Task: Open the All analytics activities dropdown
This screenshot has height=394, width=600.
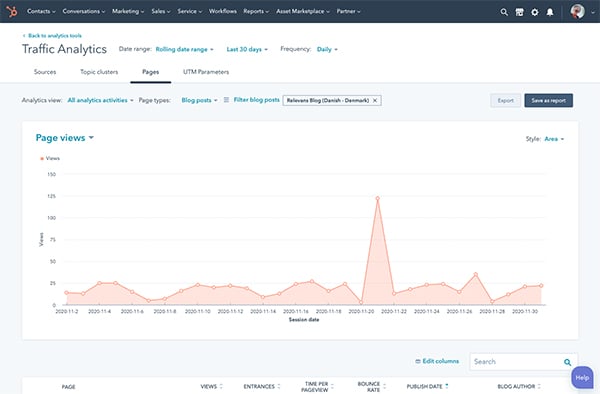Action: click(100, 100)
